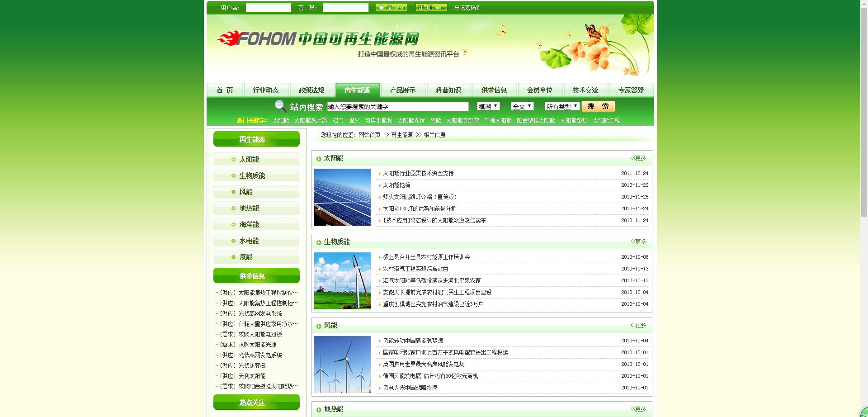This screenshot has height=417, width=868.
Task: Expand the 模糊 search mode dropdown
Action: [x=488, y=106]
